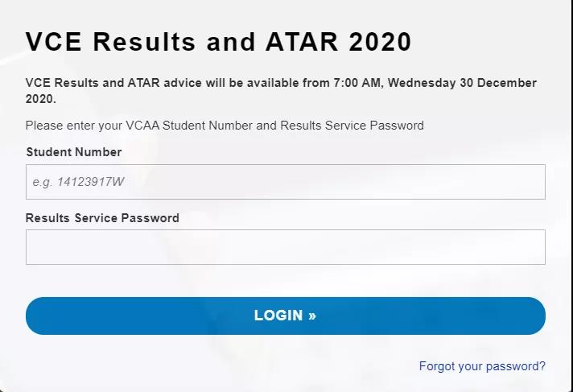Click the Results Service Password label
Screen dimensions: 573x392
(102, 218)
